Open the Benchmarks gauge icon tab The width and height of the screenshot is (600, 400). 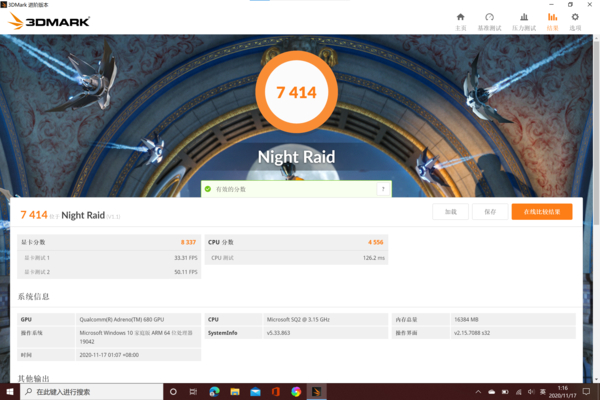pos(489,22)
